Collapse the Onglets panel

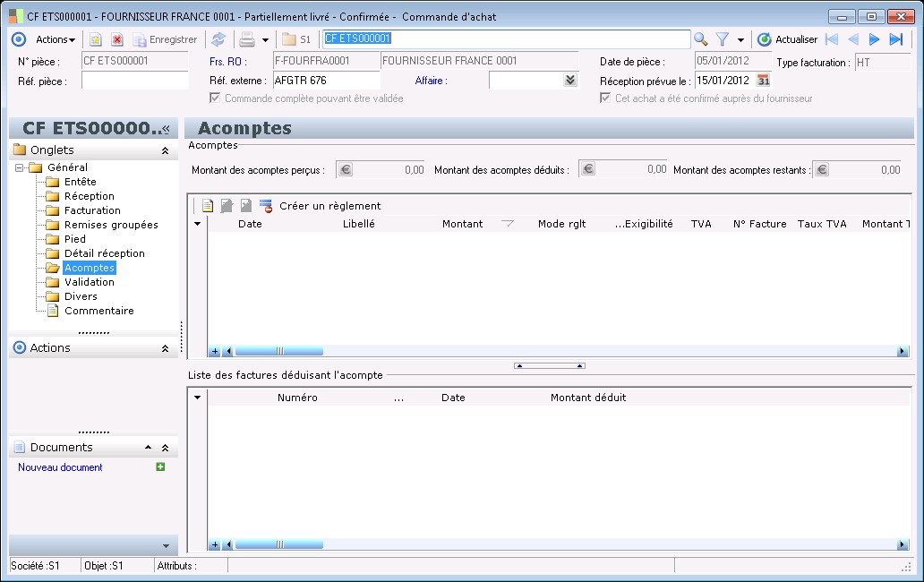coord(165,150)
